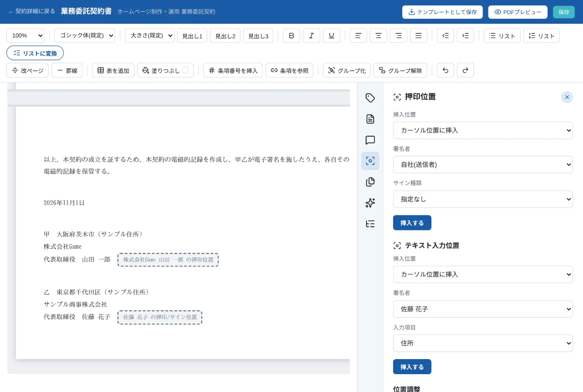Viewport: 583px width, 392px height.
Task: Select 佐藤 花子 の押印/サイン位置 placeholder
Action: point(160,317)
